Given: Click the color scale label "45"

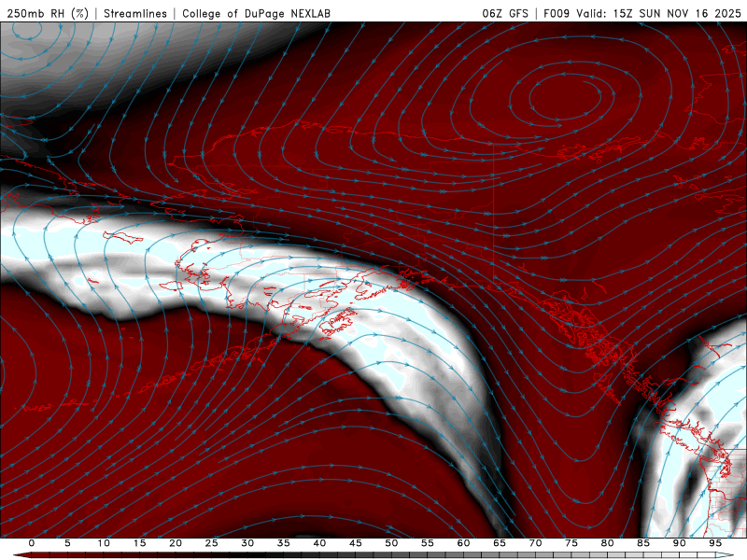Looking at the screenshot, I should tap(356, 543).
